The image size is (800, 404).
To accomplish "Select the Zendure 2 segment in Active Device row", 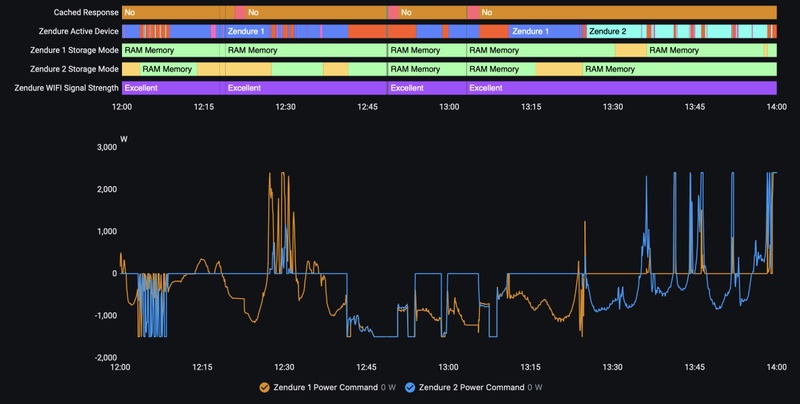I will click(614, 31).
